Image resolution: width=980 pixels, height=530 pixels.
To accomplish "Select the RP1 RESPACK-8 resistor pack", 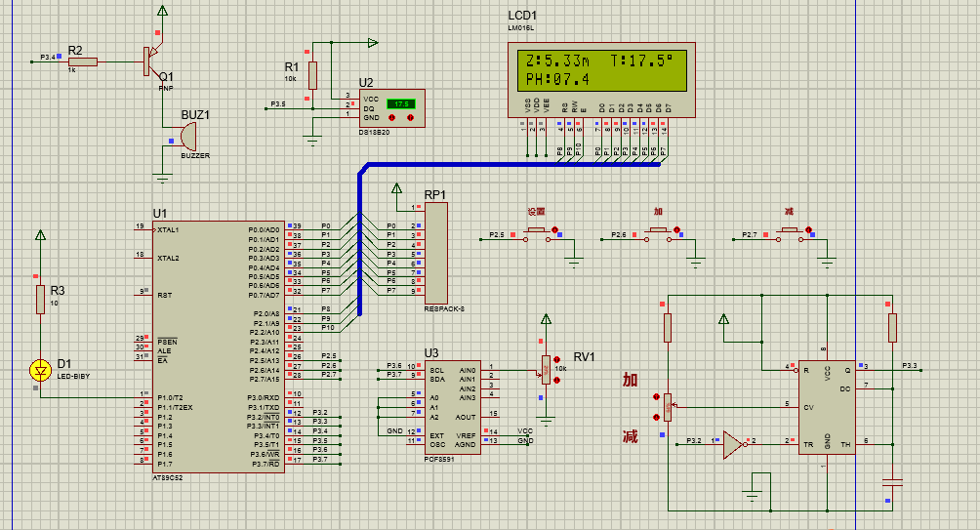I will coord(435,253).
